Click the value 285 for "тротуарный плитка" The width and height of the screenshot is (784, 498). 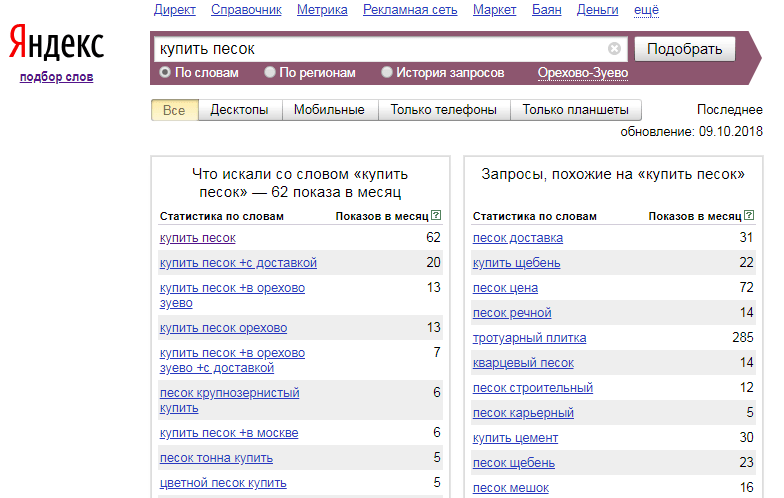coord(742,338)
